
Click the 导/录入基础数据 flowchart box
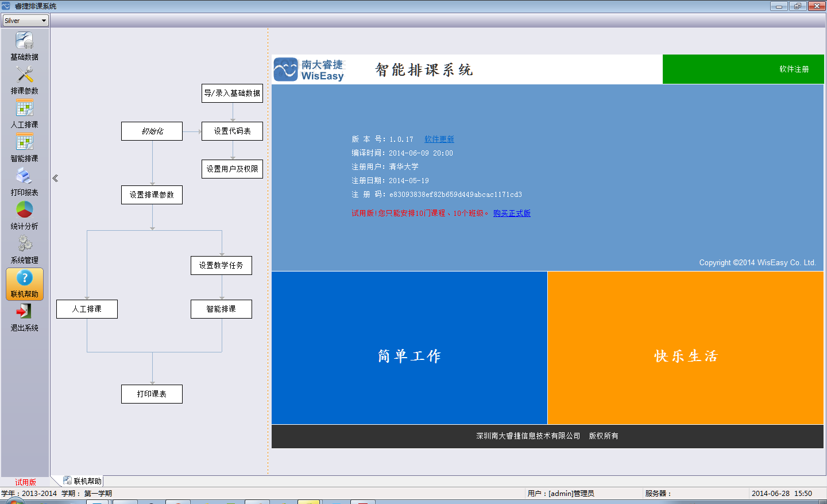232,93
